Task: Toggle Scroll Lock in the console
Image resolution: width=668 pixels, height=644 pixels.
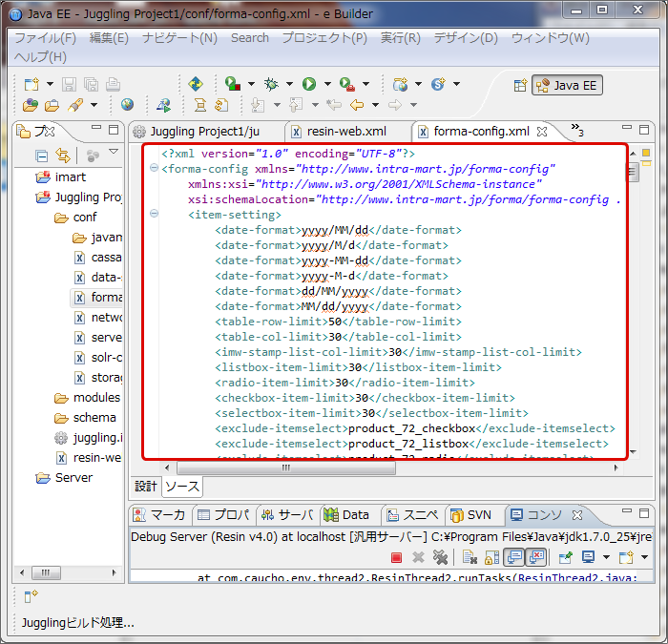Action: click(x=491, y=557)
